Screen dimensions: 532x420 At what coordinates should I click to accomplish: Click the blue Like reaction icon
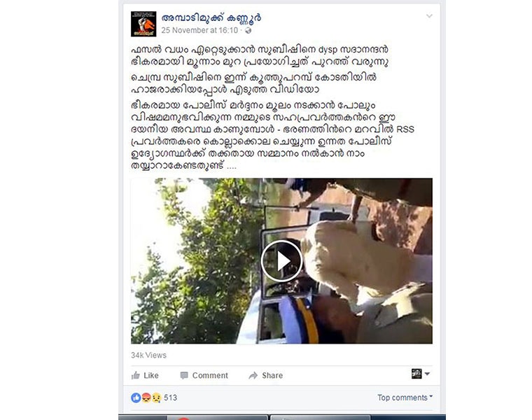136,398
